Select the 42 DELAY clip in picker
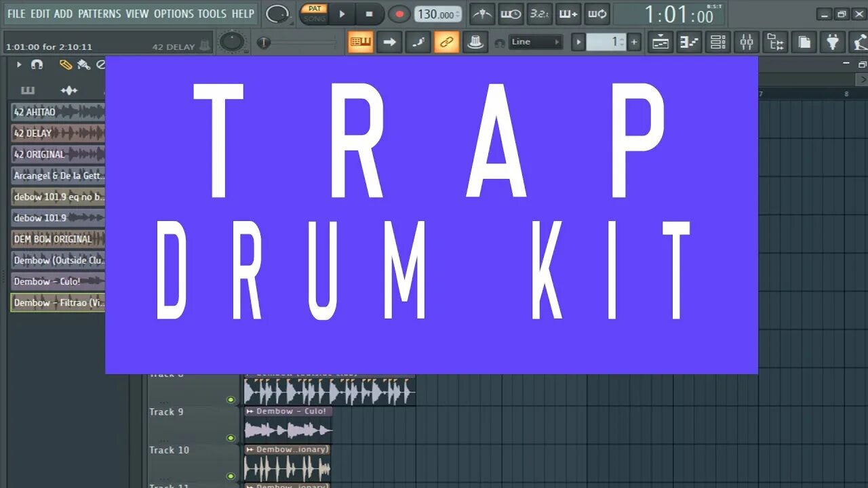 click(x=58, y=133)
